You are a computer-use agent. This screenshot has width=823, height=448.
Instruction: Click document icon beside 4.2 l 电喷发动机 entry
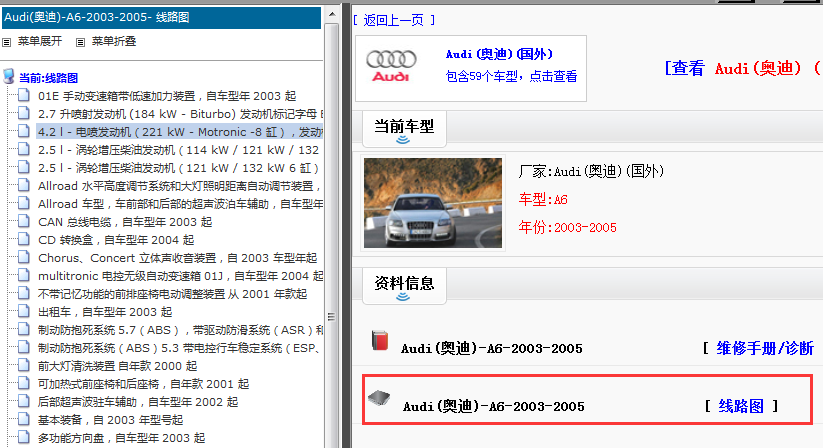pyautogui.click(x=24, y=131)
